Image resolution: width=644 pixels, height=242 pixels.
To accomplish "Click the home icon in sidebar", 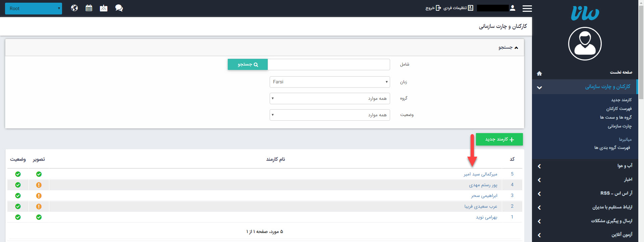I will pyautogui.click(x=539, y=73).
